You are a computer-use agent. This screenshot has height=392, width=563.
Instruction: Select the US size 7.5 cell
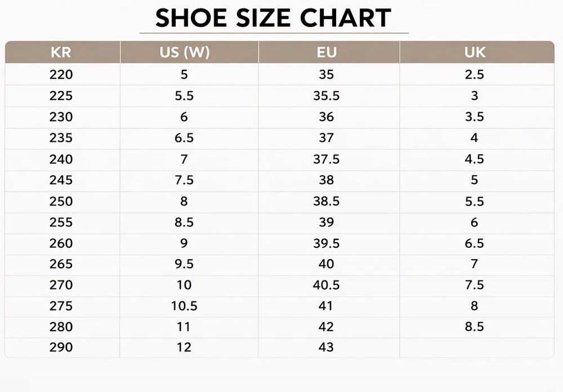[x=184, y=180]
